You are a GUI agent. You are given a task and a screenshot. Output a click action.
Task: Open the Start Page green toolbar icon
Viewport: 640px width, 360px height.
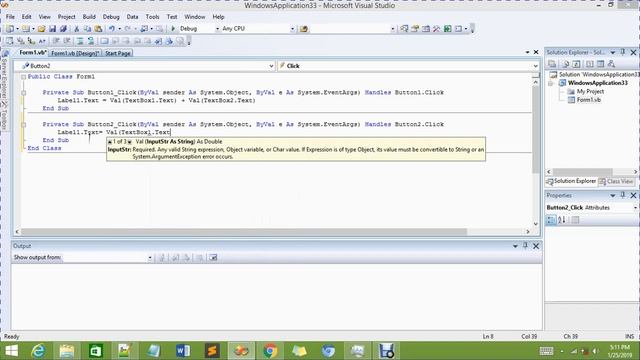(447, 29)
